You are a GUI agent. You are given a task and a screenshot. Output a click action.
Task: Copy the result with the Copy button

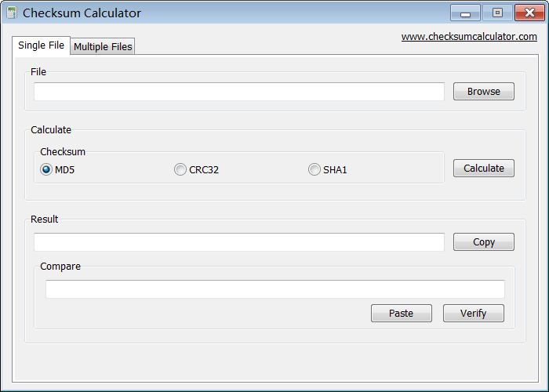click(484, 241)
